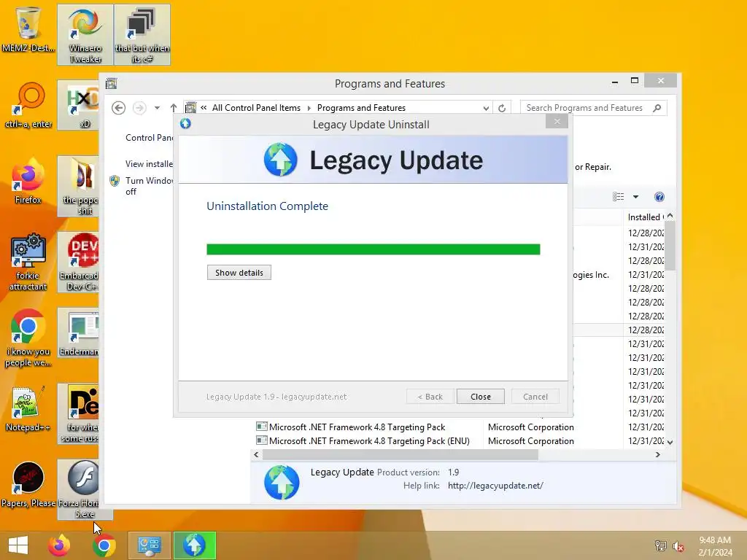Launch Chrome from the taskbar
Image resolution: width=747 pixels, height=560 pixels.
click(104, 545)
